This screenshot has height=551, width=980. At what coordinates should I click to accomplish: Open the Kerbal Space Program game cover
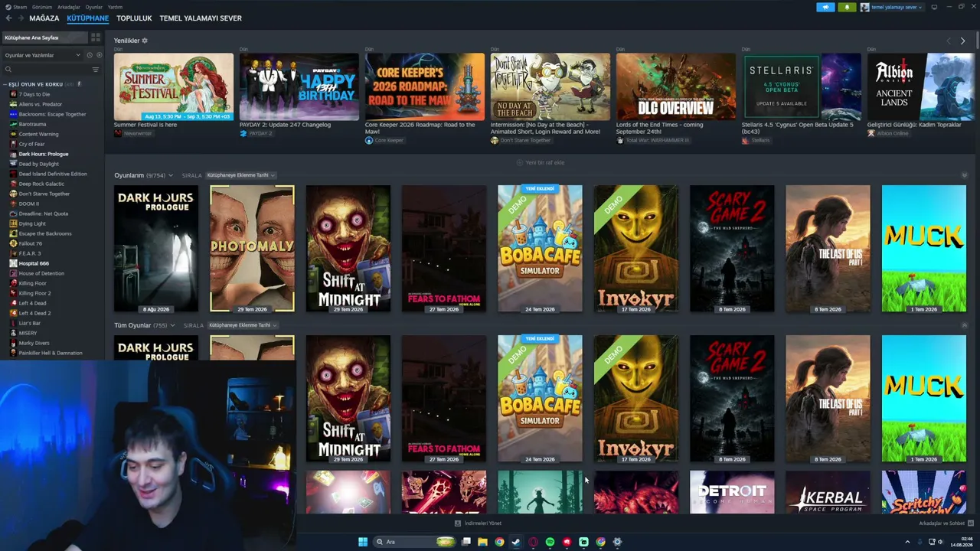coord(828,492)
